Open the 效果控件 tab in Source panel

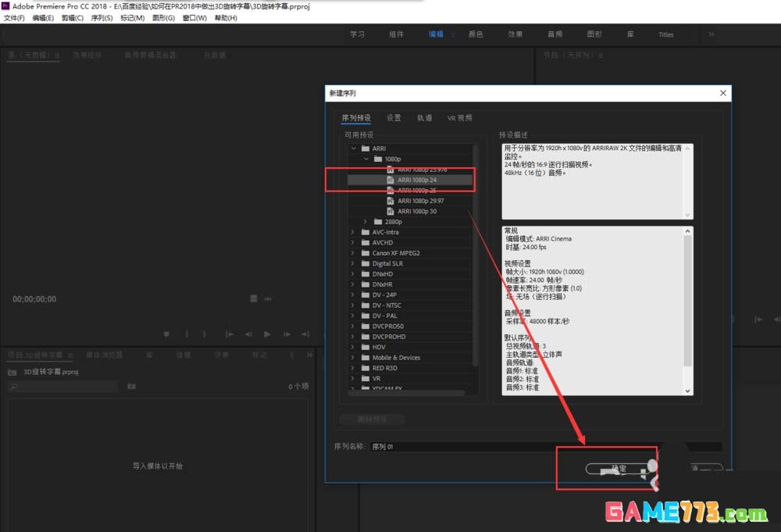[87, 55]
